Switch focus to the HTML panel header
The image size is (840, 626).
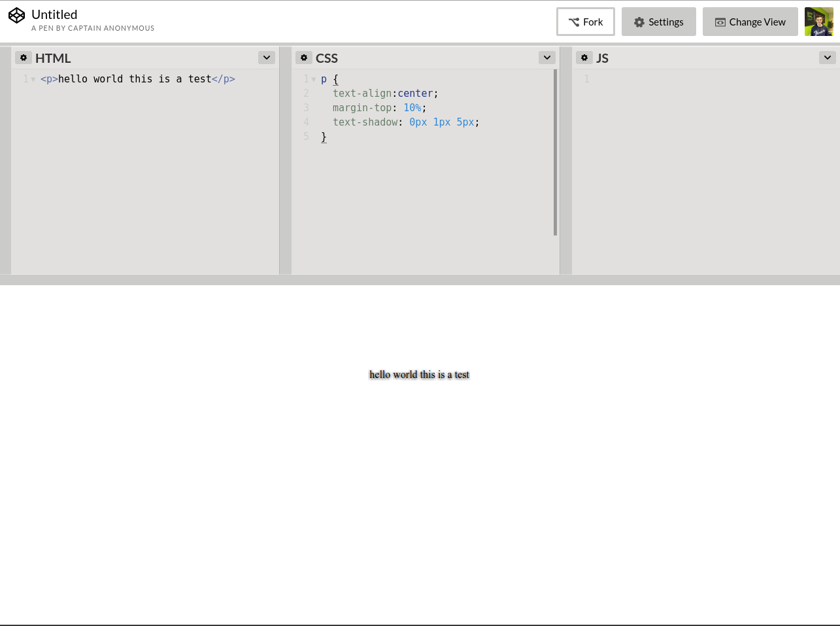click(53, 58)
